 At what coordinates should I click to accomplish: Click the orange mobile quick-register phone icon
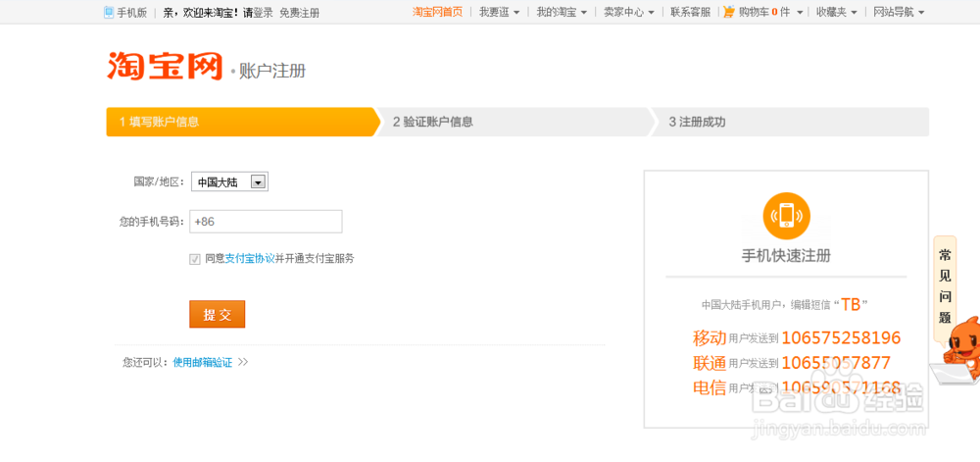(x=786, y=216)
